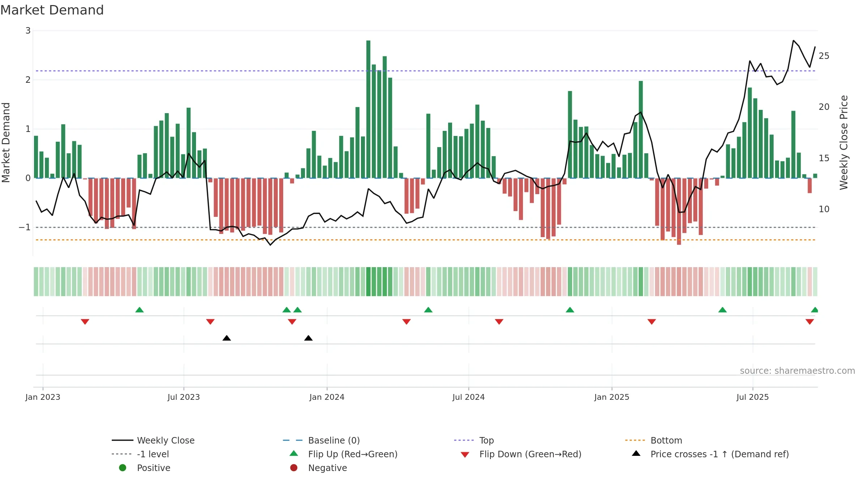
Task: Select the red flip-down marker near Feb 2025
Action: coord(652,322)
